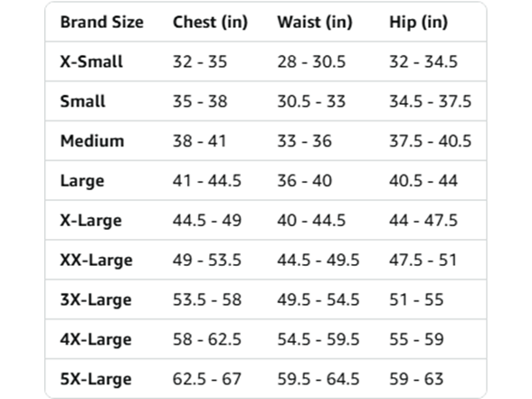Select the X-Large size row label
The height and width of the screenshot is (399, 532).
pyautogui.click(x=90, y=221)
